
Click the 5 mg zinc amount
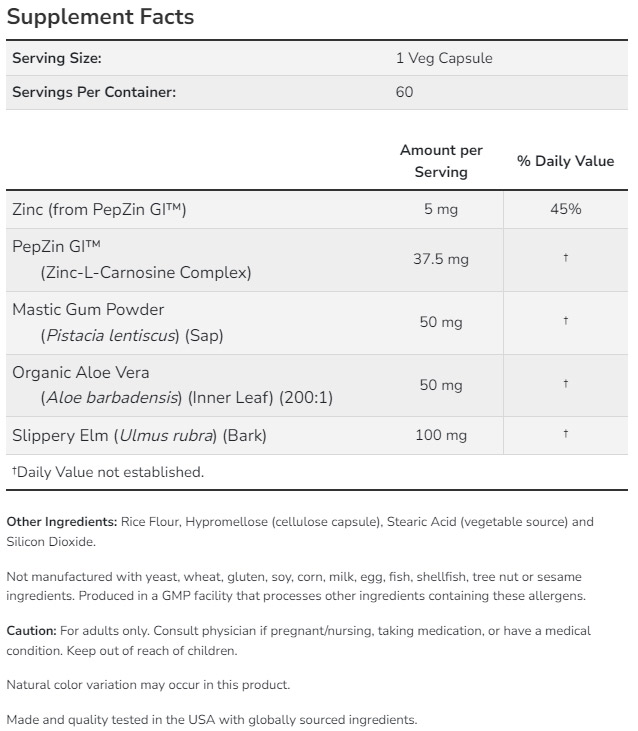click(x=441, y=209)
